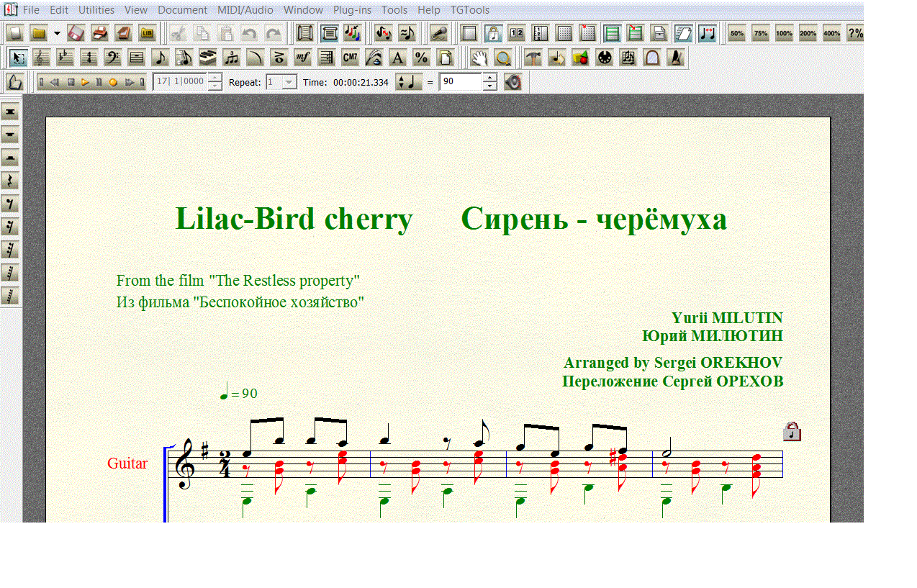
Task: Choose the Time Signature tool
Action: click(89, 58)
